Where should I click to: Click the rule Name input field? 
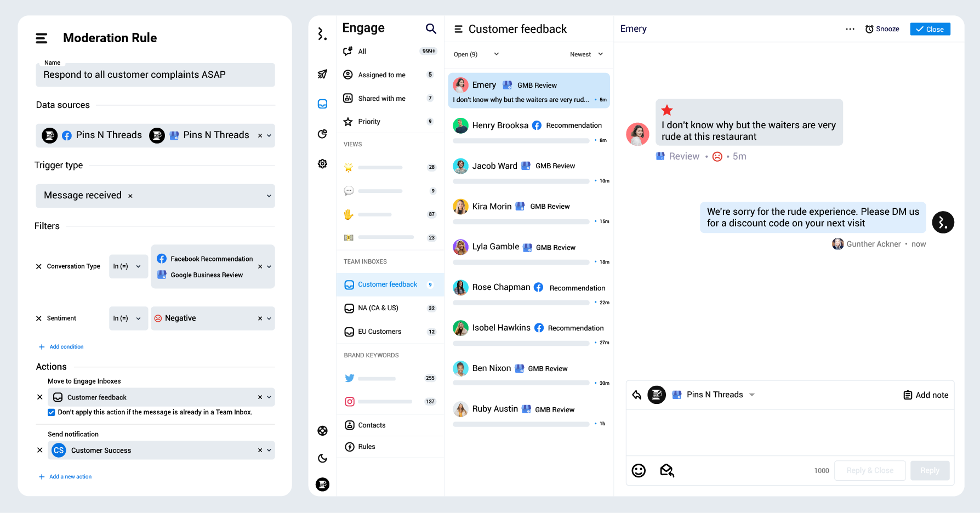coord(155,75)
